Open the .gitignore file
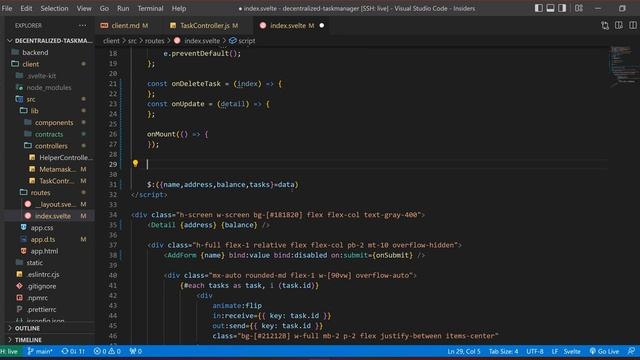Viewport: 640px width, 360px height. (41, 286)
